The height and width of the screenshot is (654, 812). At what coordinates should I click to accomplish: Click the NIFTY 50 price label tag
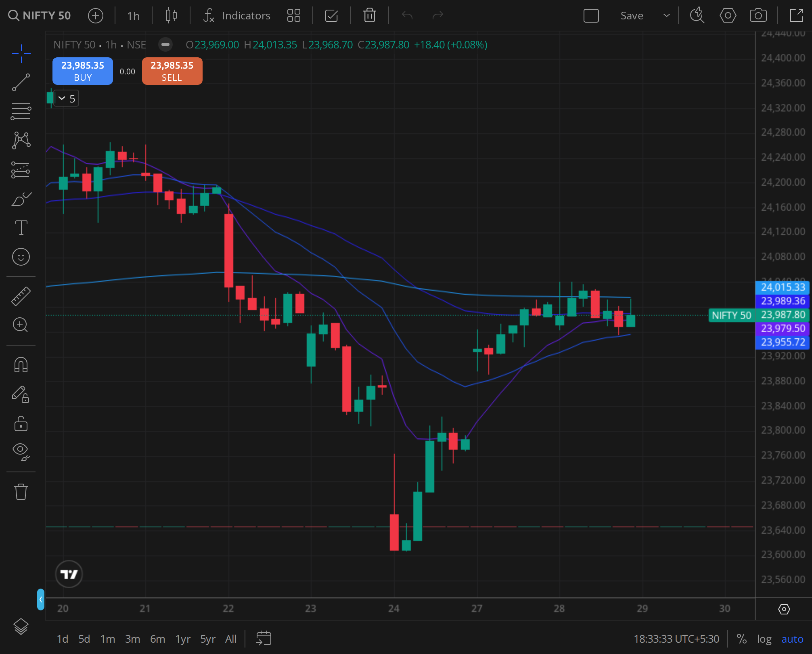point(731,315)
